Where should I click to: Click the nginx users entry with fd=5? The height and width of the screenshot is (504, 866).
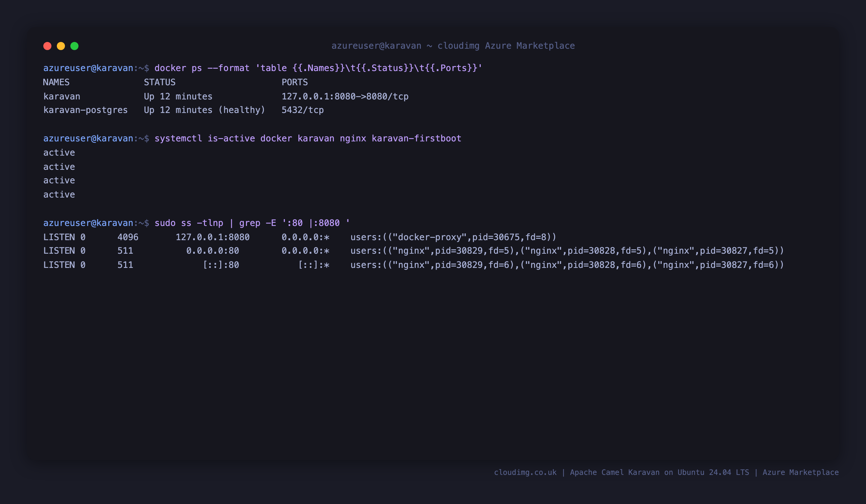567,251
